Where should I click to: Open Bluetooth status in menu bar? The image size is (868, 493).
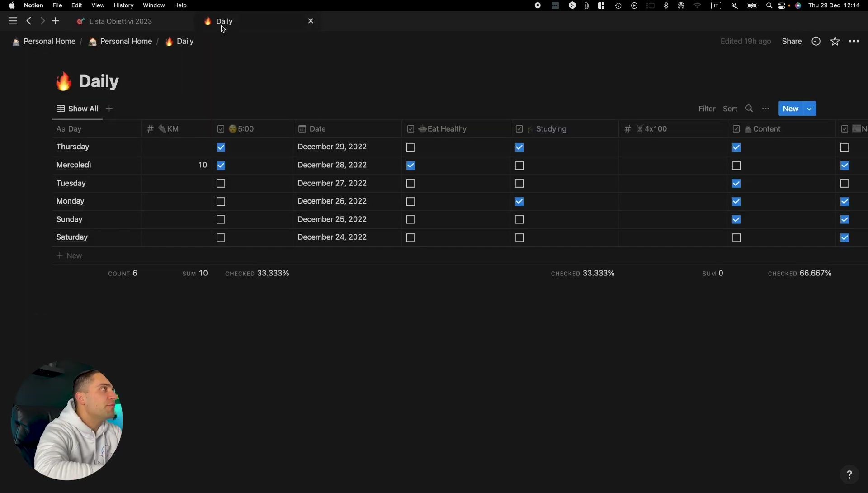click(x=666, y=5)
